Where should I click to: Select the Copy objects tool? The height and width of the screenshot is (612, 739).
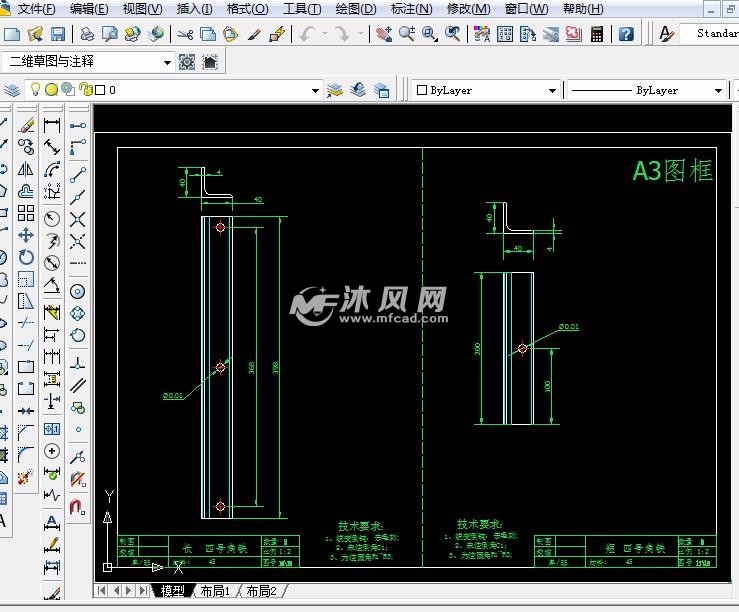pyautogui.click(x=26, y=147)
